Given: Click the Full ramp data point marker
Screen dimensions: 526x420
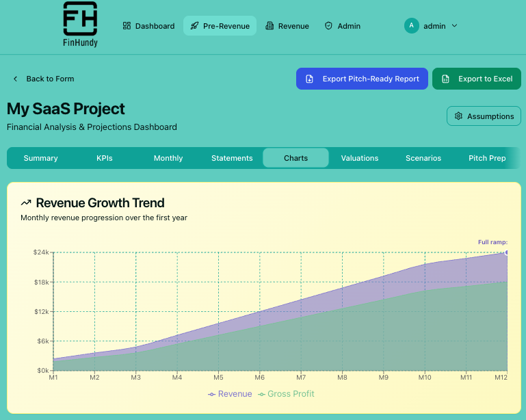Looking at the screenshot, I should point(507,252).
